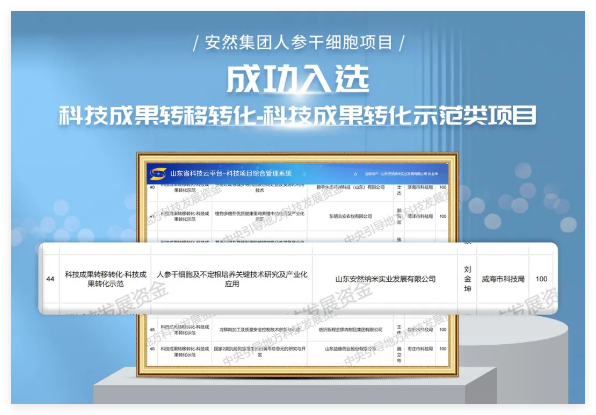Click banner subtitle 安然集团人参干细胞项目

(298, 42)
